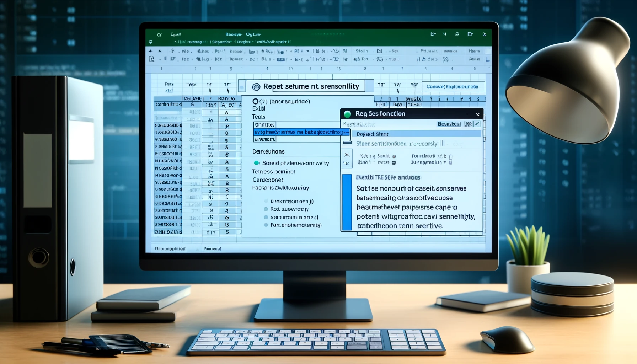Click the RAHıto al/ns row in spreadsheet

(x=168, y=232)
